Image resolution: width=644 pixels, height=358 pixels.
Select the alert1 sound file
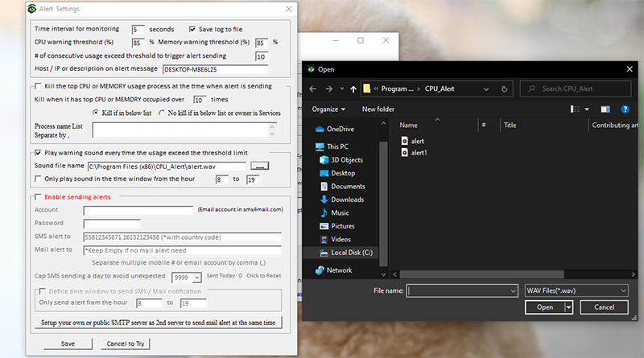click(x=419, y=152)
